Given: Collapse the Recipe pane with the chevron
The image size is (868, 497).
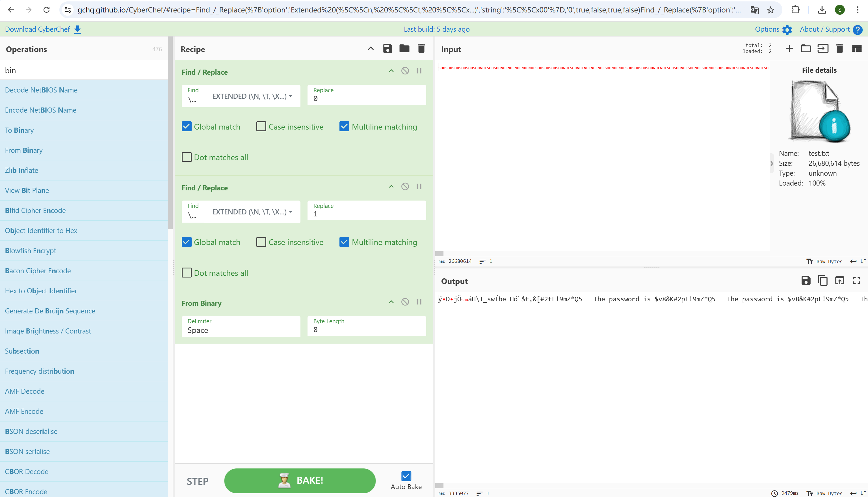Looking at the screenshot, I should pos(371,48).
